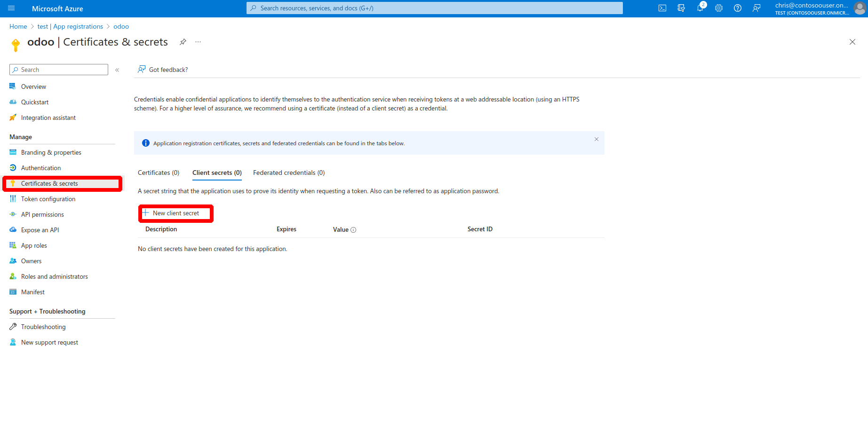Click the Support + Troubleshooting heading

(48, 311)
